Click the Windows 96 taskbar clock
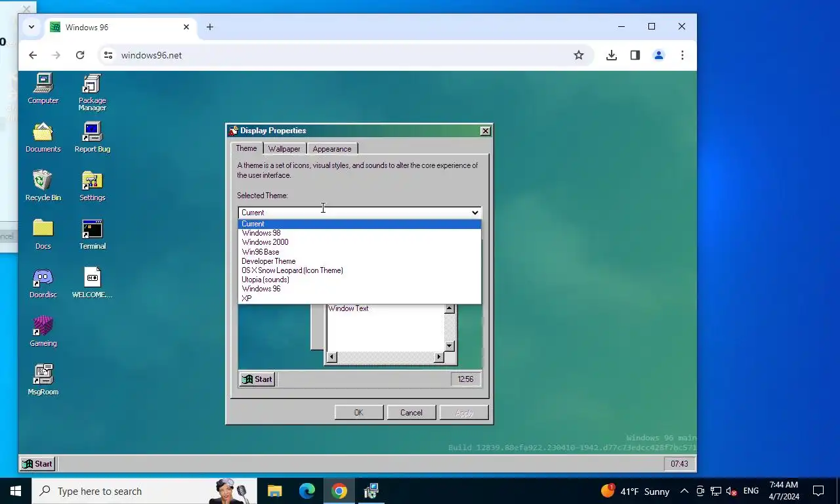Image resolution: width=840 pixels, height=504 pixels. click(x=679, y=464)
